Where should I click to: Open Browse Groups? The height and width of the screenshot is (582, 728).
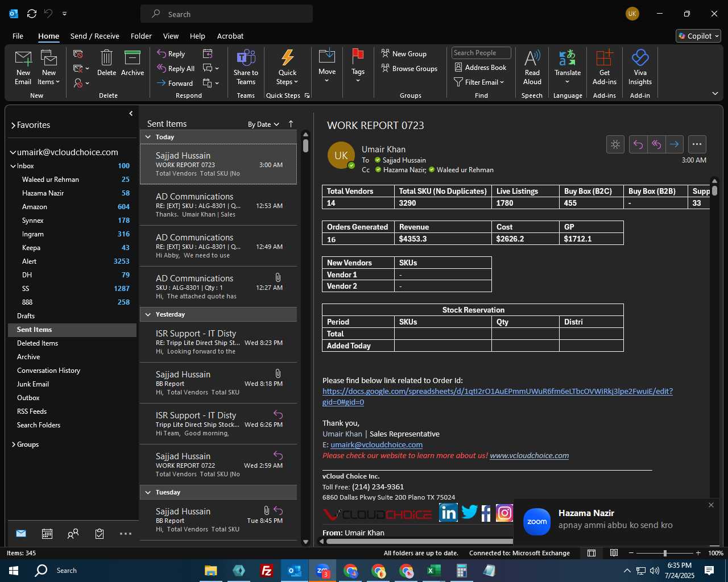coord(409,69)
